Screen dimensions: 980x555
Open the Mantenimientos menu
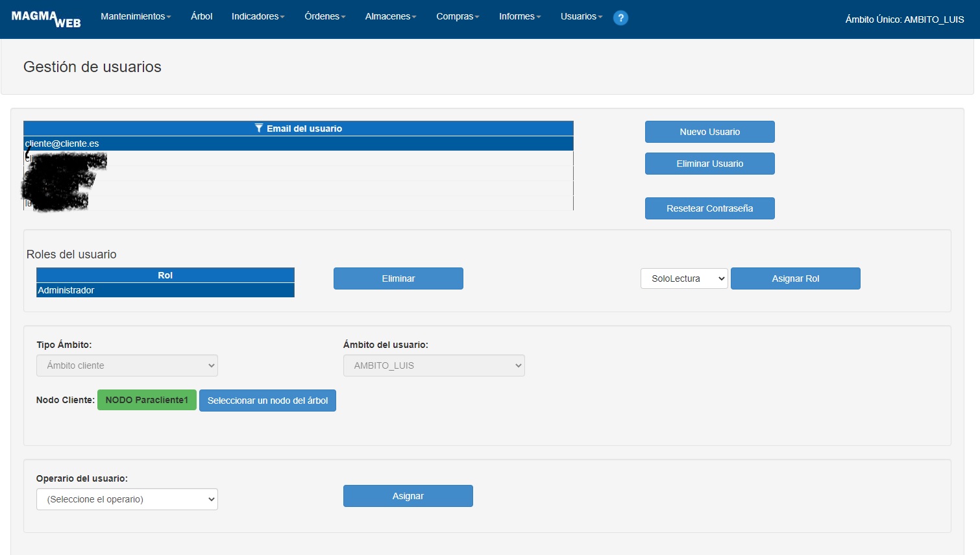pos(136,17)
